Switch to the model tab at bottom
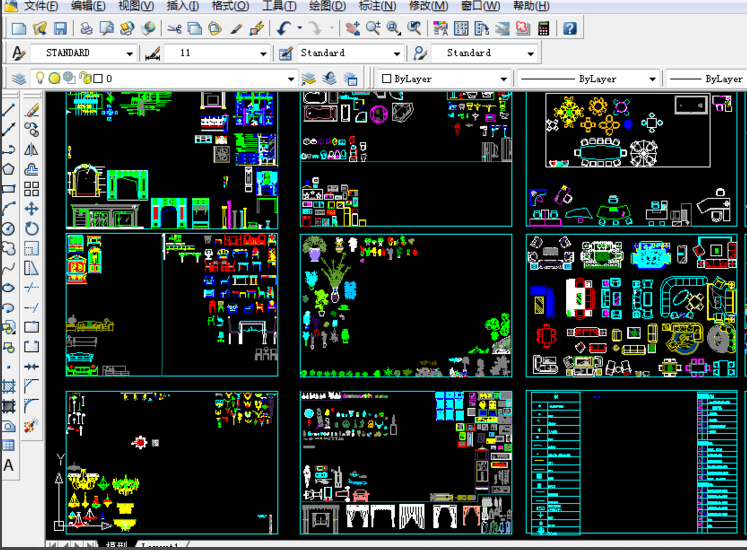Viewport: 747px width, 550px height. click(x=116, y=546)
